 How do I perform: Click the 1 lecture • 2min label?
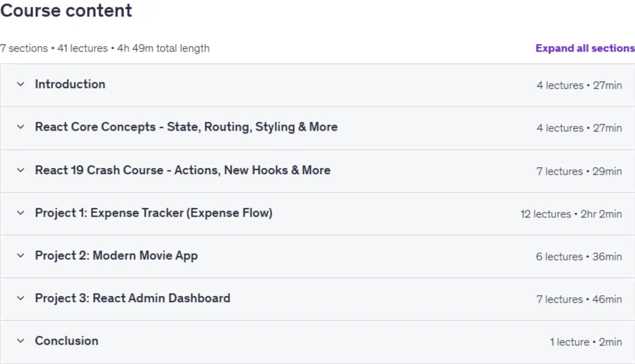[585, 342]
